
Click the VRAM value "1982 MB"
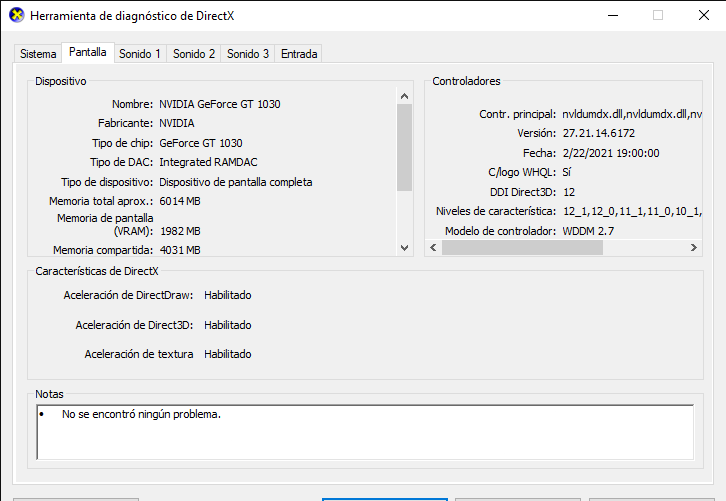pos(180,231)
